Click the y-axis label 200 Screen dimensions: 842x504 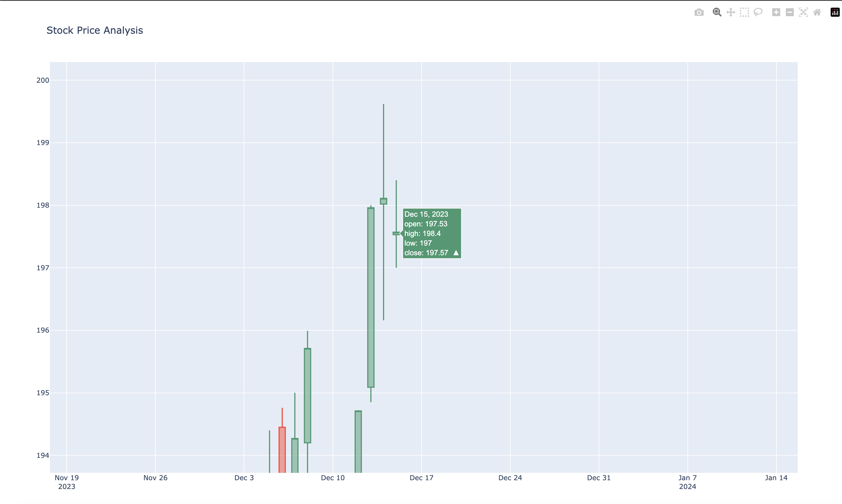[43, 80]
